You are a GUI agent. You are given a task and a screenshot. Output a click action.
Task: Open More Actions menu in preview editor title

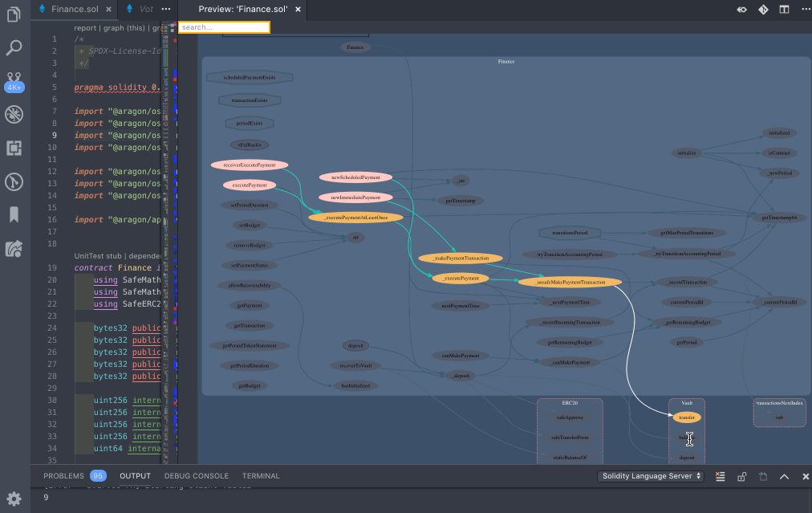click(x=806, y=10)
